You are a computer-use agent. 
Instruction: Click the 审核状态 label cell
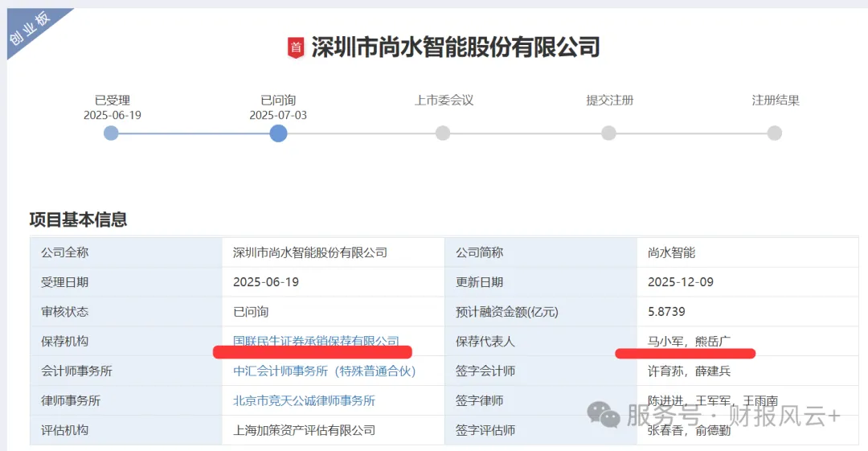(126, 312)
